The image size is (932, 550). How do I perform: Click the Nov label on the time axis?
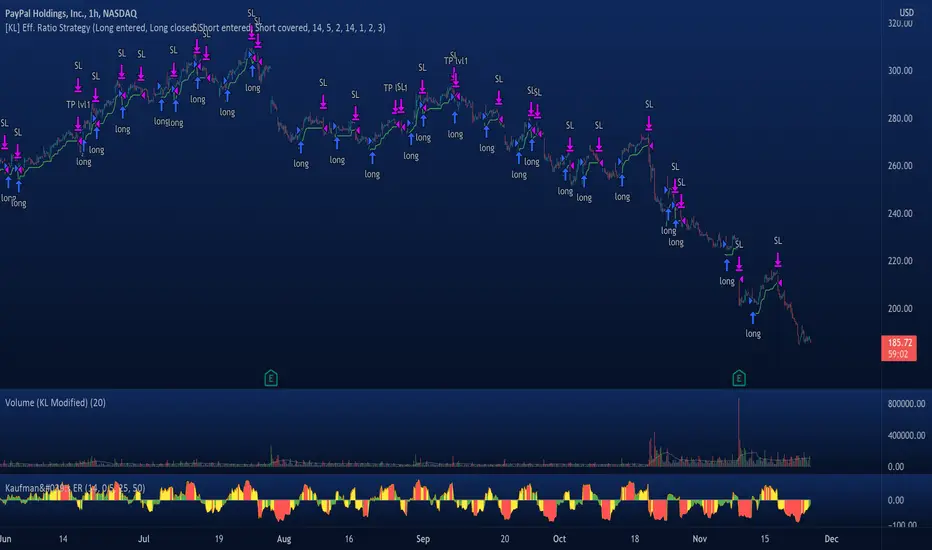[700, 539]
